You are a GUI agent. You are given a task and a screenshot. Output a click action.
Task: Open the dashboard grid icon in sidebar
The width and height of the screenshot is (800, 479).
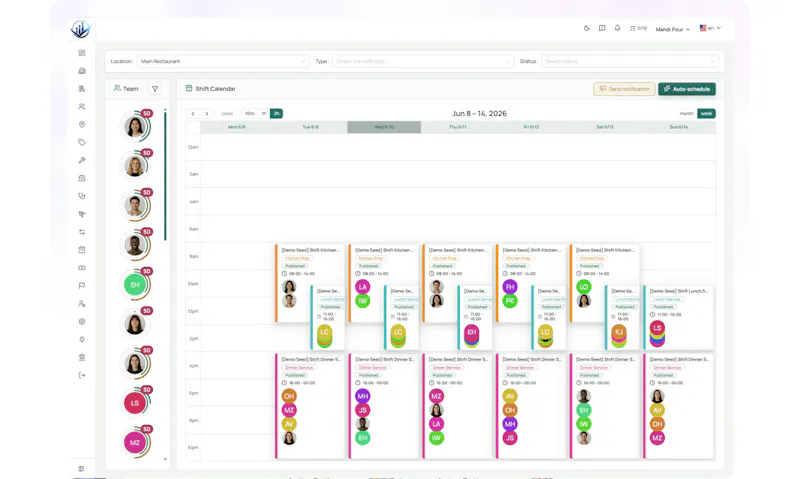pos(82,53)
